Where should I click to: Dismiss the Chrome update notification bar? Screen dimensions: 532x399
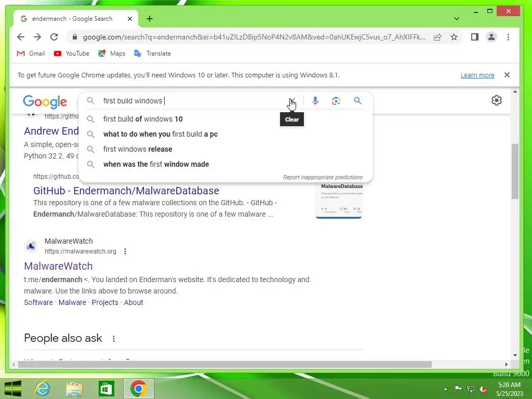point(507,75)
